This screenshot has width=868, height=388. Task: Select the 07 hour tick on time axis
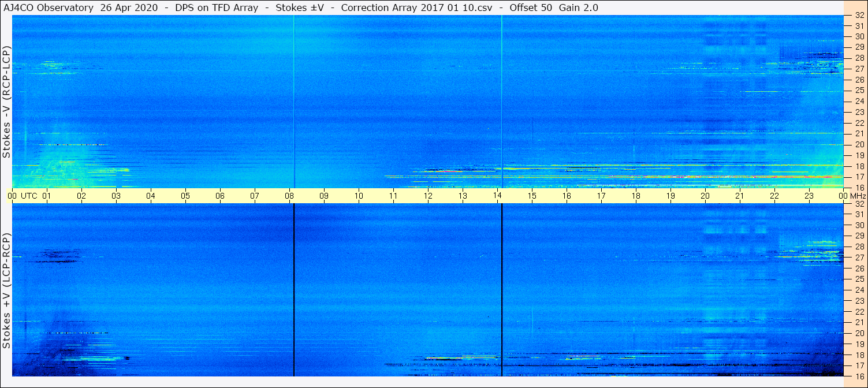coord(255,196)
